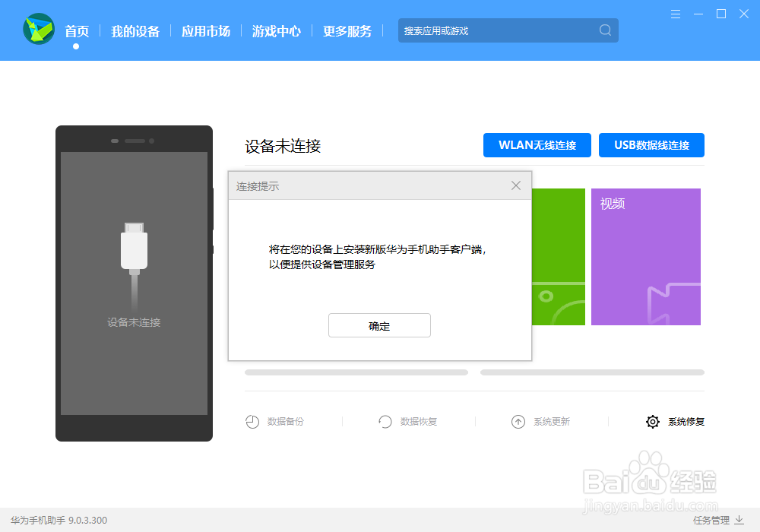
Task: Open the 游戏中心 section
Action: pyautogui.click(x=276, y=30)
